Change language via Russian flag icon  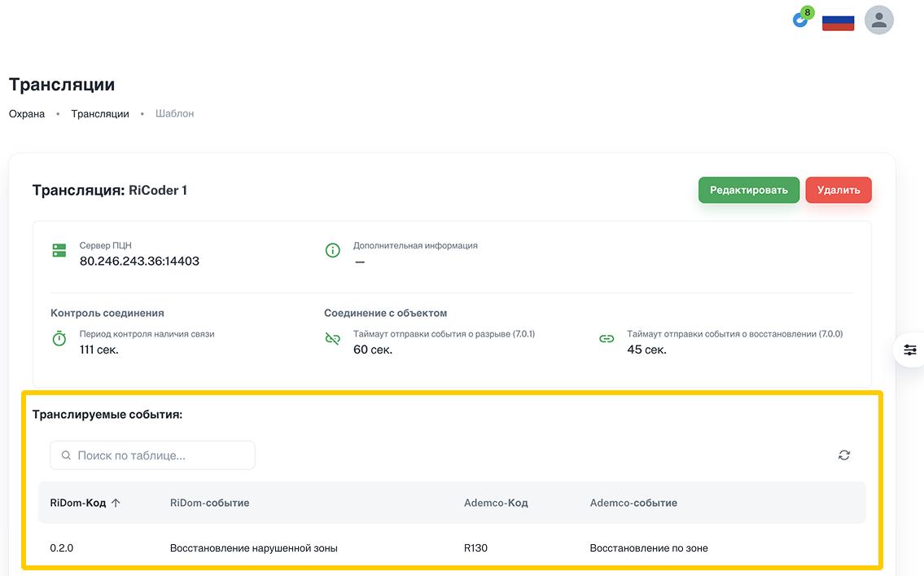[838, 21]
